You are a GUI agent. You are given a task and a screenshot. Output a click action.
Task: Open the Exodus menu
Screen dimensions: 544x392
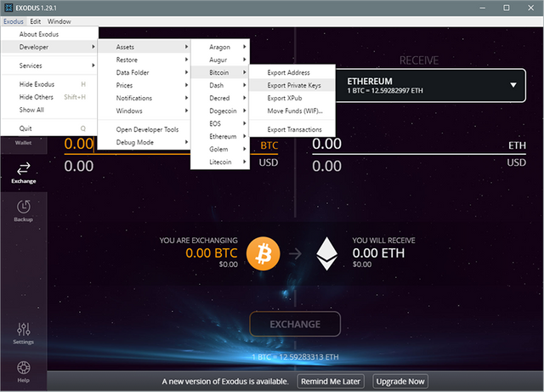14,21
